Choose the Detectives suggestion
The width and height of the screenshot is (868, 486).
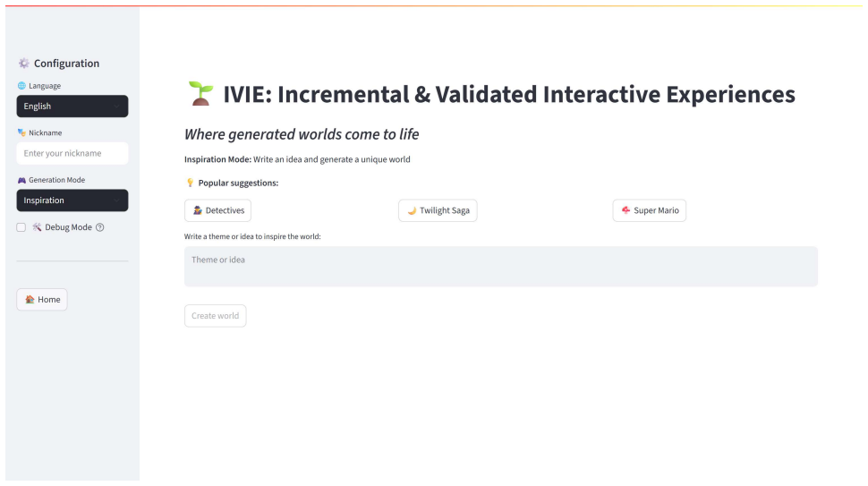tap(217, 210)
